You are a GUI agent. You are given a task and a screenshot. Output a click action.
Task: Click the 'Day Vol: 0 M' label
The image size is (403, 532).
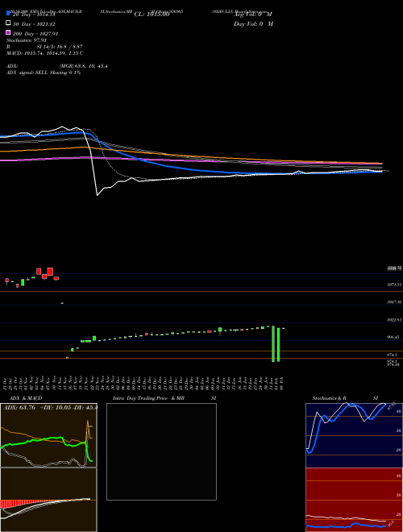click(253, 23)
